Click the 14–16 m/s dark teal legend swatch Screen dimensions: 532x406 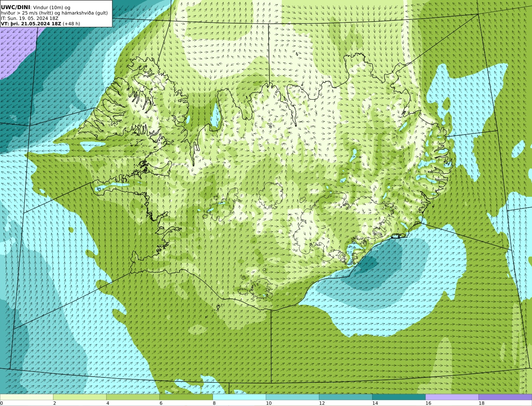point(399,397)
